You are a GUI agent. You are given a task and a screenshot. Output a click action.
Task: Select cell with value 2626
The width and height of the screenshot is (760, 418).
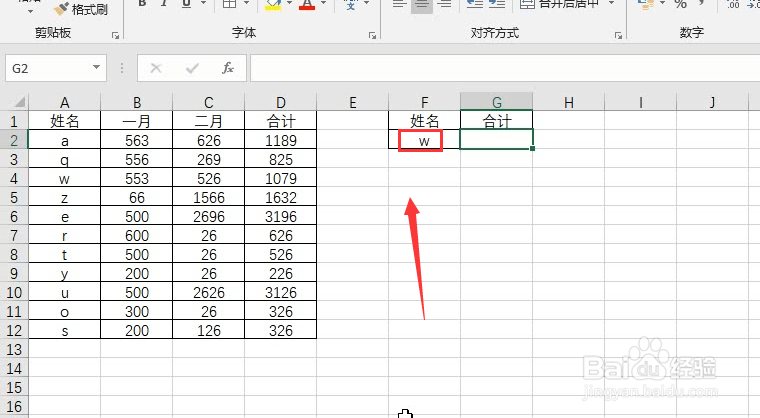click(209, 292)
